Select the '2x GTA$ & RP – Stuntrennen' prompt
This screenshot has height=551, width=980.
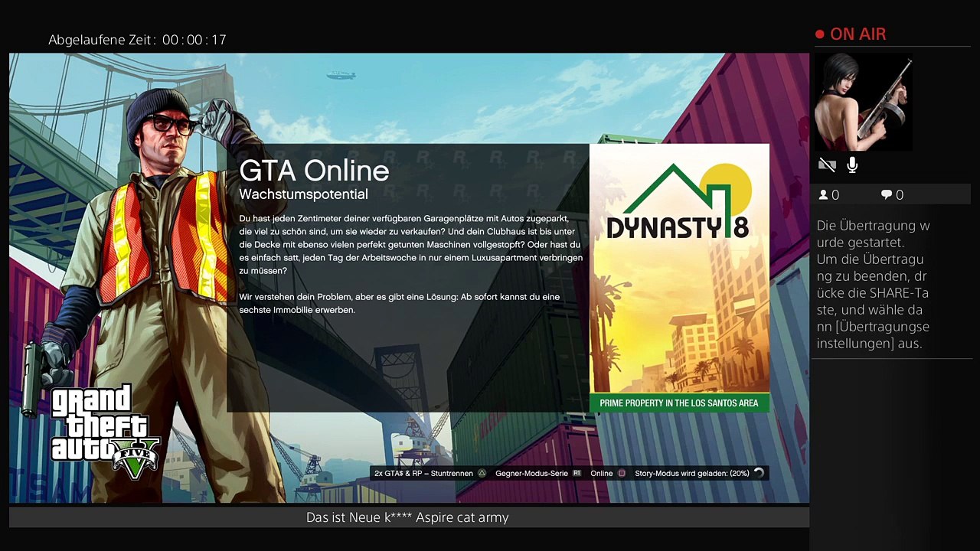point(423,474)
